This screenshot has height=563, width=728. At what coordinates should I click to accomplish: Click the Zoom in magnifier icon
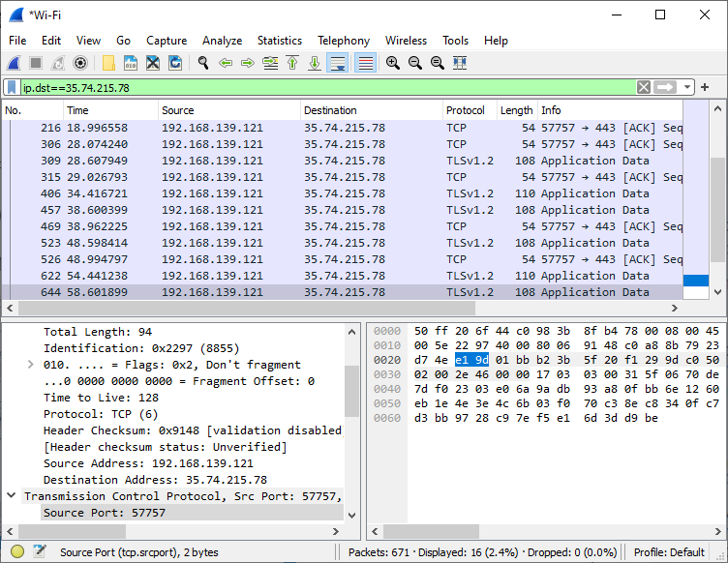tap(393, 63)
